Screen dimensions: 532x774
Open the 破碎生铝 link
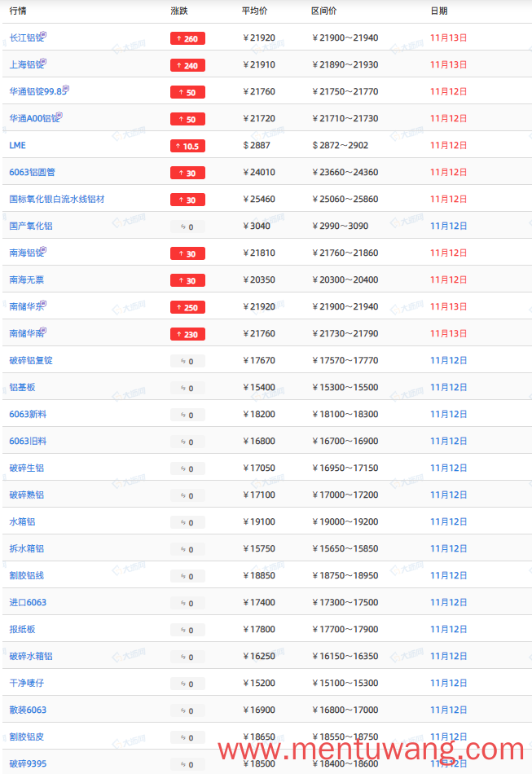coord(27,468)
